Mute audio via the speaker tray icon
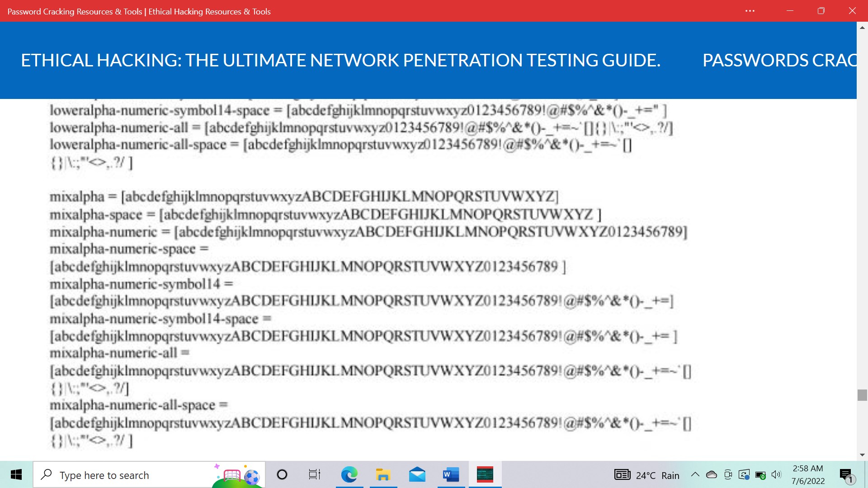The height and width of the screenshot is (488, 868). [x=777, y=474]
